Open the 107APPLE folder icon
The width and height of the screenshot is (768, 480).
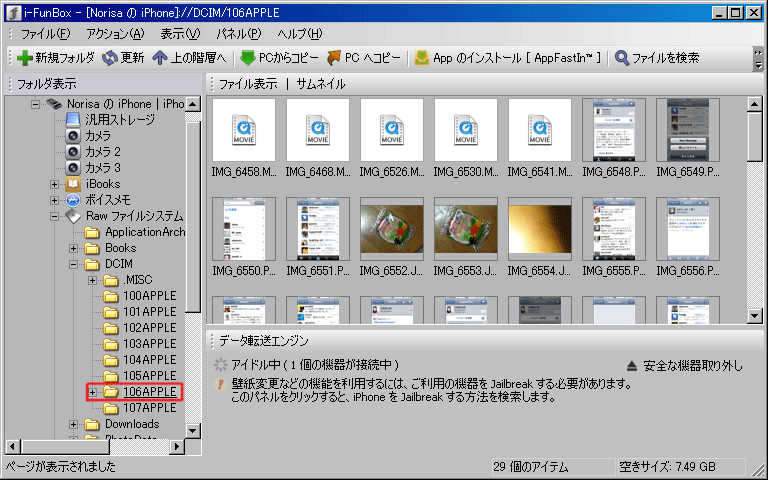111,408
